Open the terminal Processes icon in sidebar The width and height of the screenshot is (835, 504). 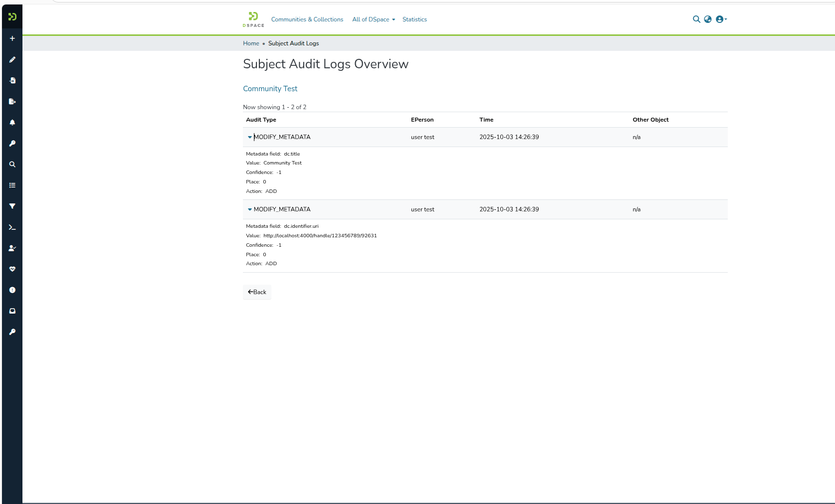[12, 227]
